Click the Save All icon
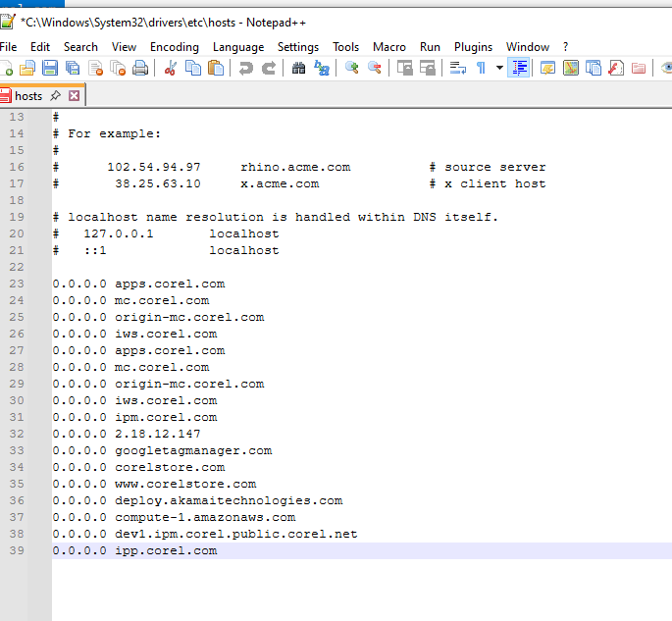 point(73,68)
